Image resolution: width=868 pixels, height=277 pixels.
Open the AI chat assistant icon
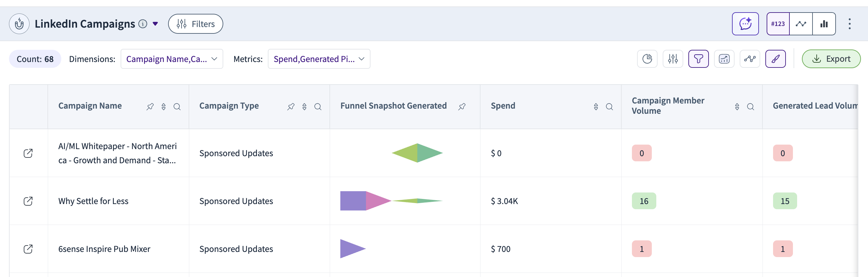(x=745, y=23)
